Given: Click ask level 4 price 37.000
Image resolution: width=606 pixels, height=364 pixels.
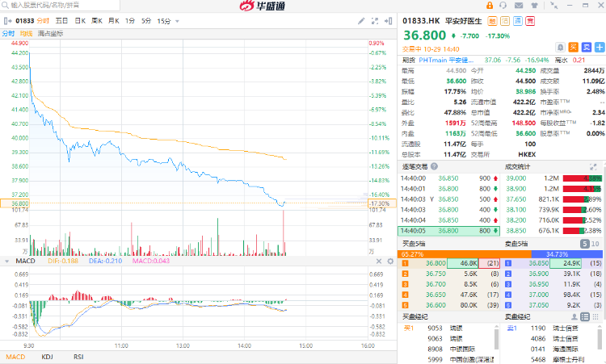Looking at the screenshot, I should 538,295.
